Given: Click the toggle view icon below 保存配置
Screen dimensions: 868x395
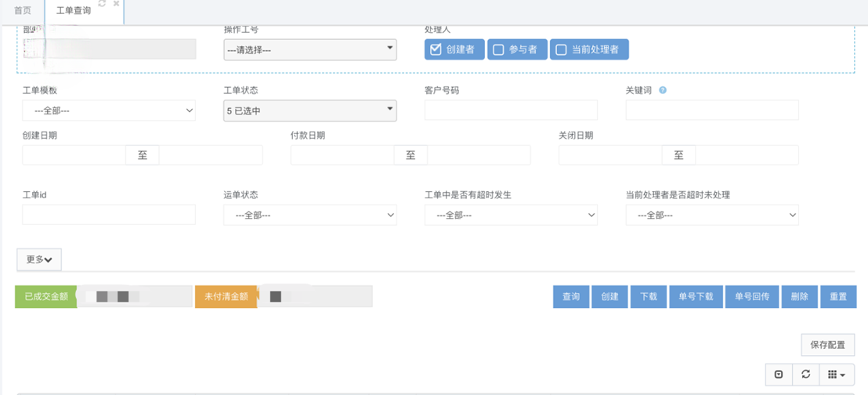Looking at the screenshot, I should 779,375.
